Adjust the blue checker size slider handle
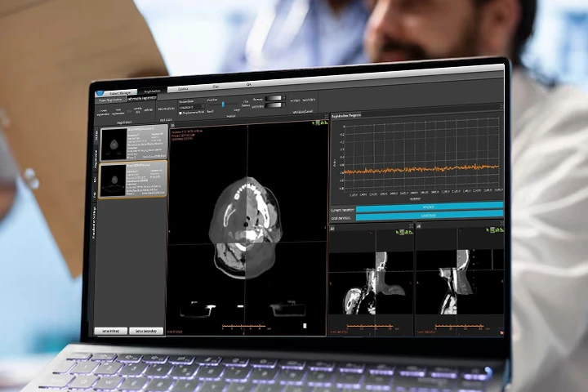Viewport: 588px width, 392px height. click(x=223, y=105)
